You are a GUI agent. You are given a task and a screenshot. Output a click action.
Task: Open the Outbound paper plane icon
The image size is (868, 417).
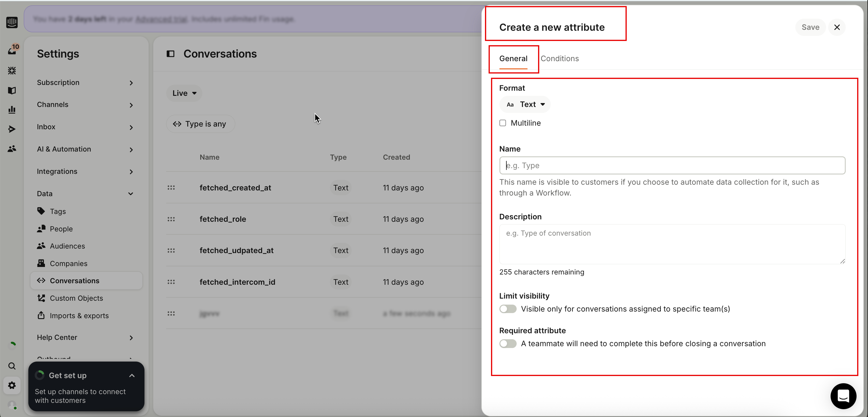[12, 129]
